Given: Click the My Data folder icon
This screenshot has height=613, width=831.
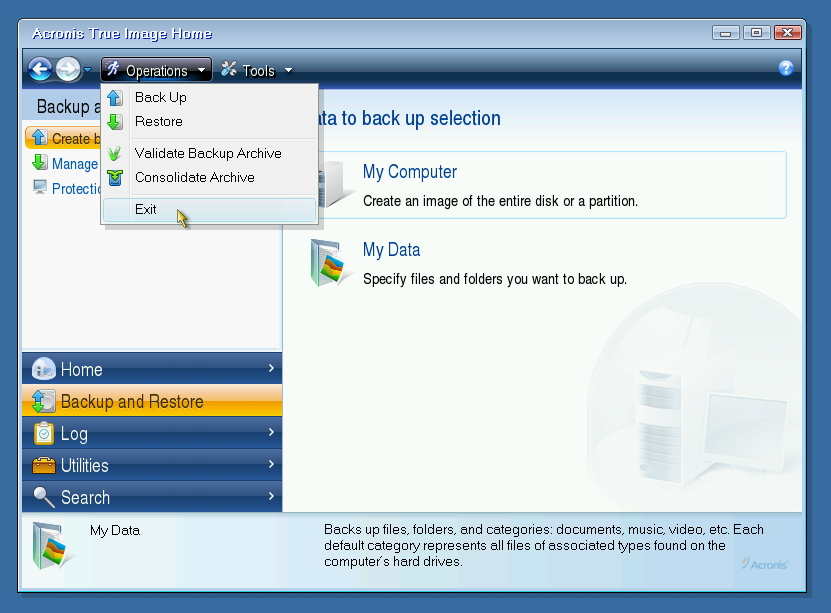Looking at the screenshot, I should point(331,262).
